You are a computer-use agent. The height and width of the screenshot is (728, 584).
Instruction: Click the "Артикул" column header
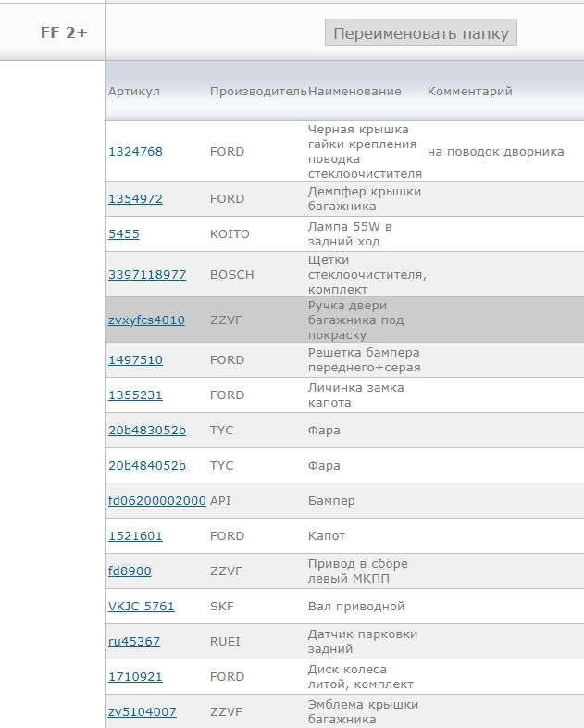[134, 91]
